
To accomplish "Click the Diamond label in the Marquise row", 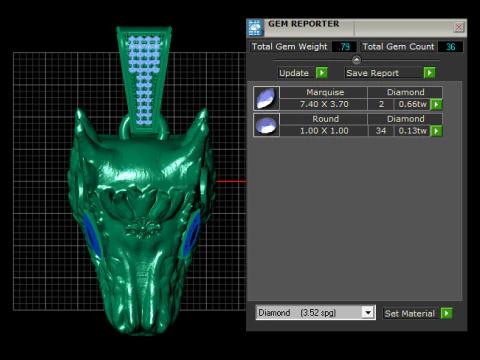I will point(405,92).
